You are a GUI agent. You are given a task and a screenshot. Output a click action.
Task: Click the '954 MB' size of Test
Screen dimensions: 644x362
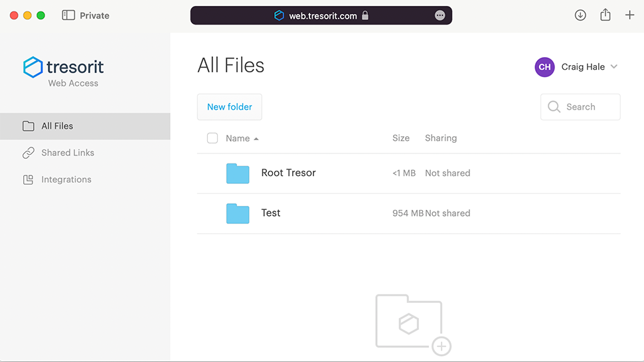[x=408, y=213]
